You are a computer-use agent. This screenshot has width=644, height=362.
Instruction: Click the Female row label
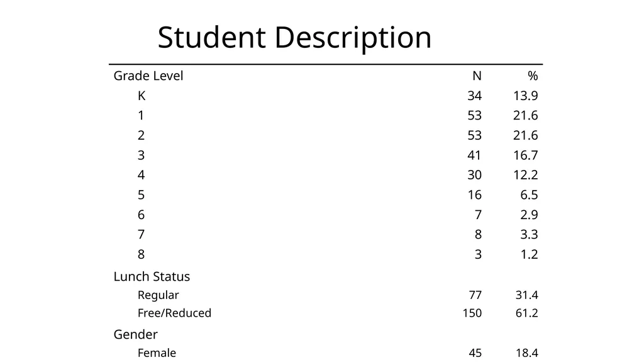pyautogui.click(x=157, y=353)
